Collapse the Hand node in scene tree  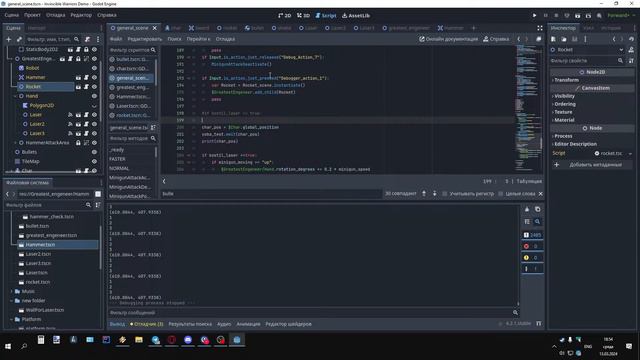[16, 96]
